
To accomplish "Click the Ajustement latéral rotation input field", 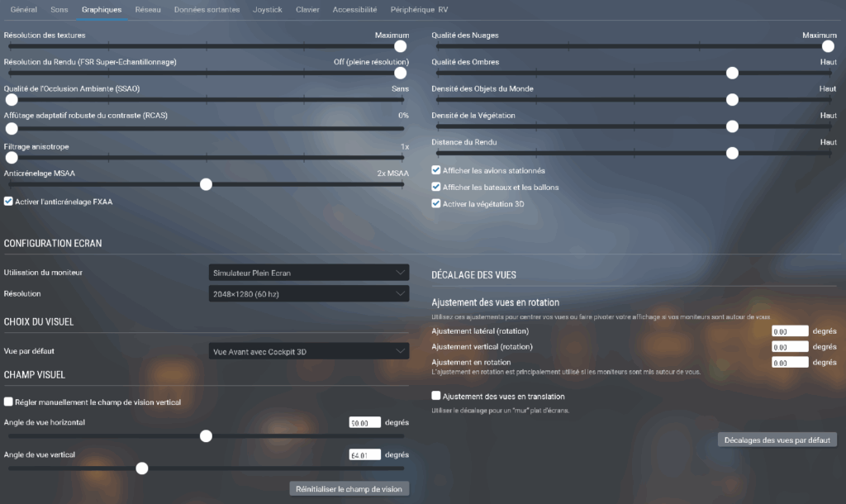I will click(789, 331).
